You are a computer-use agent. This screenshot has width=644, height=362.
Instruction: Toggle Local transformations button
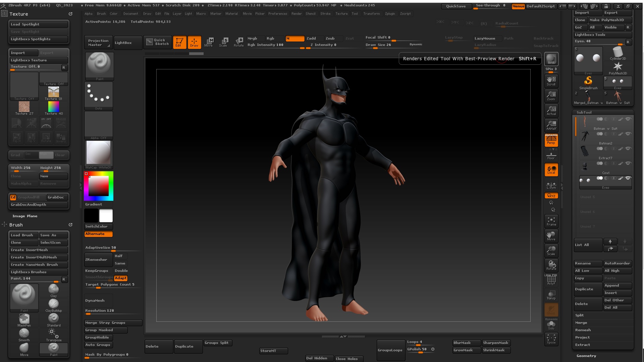tap(551, 170)
